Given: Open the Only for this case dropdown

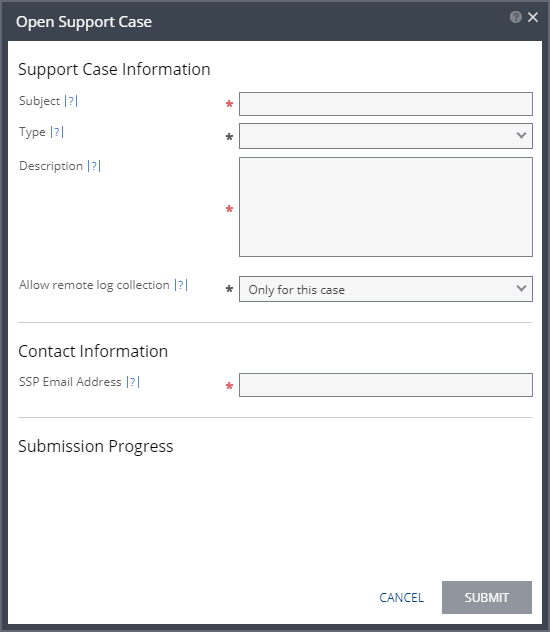Looking at the screenshot, I should pos(386,289).
